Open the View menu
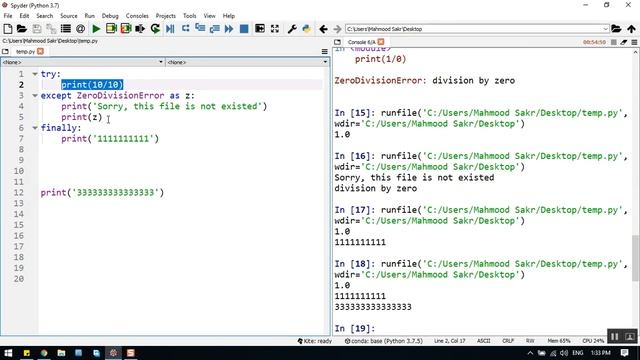The height and width of the screenshot is (360, 640). (209, 16)
